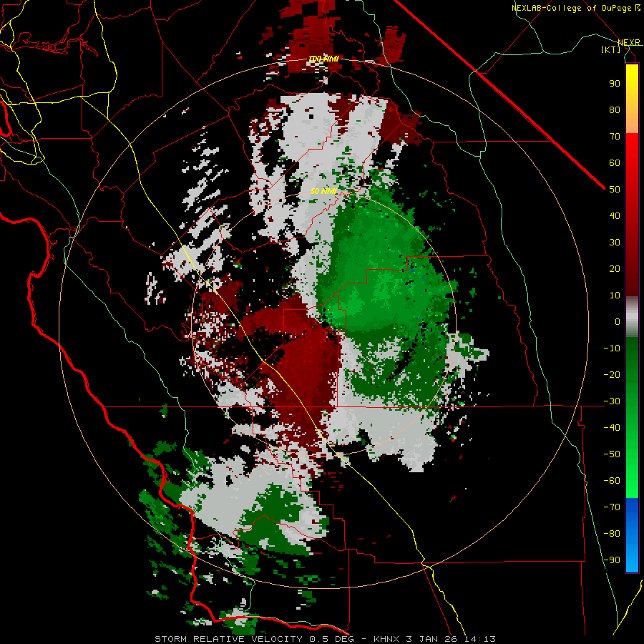The image size is (644, 644).
Task: Select the 0 value on the velocity scale
Action: click(618, 321)
